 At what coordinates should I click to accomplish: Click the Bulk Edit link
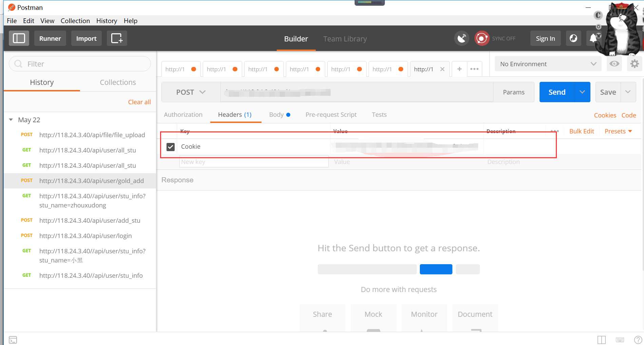click(582, 131)
